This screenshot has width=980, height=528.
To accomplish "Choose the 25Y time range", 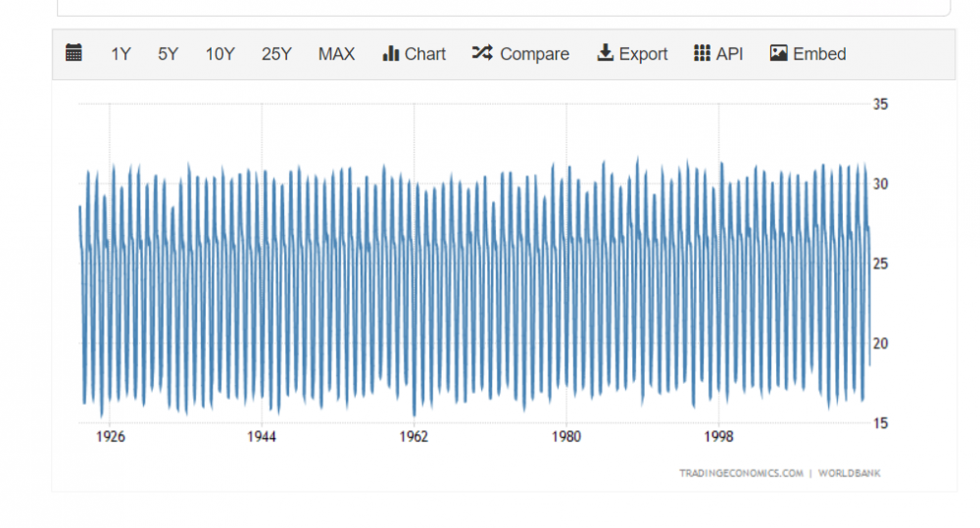I will coord(276,55).
